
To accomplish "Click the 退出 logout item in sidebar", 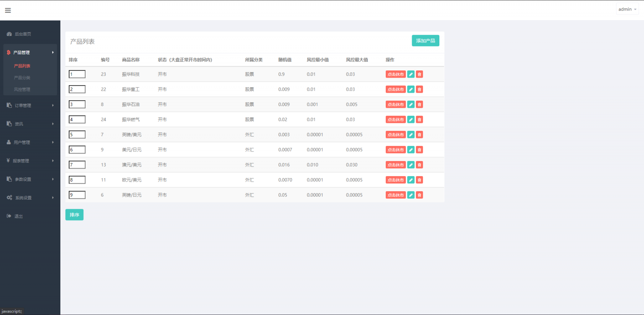I will 18,216.
